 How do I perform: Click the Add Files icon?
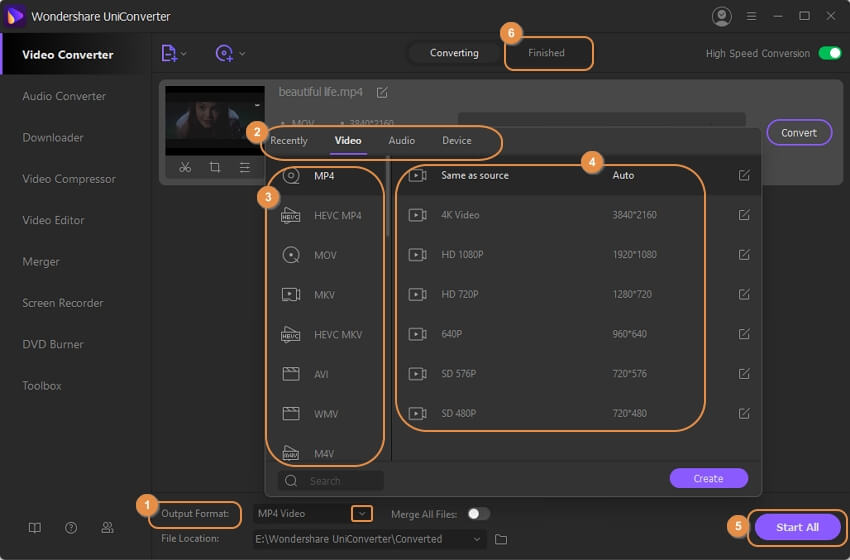(169, 53)
